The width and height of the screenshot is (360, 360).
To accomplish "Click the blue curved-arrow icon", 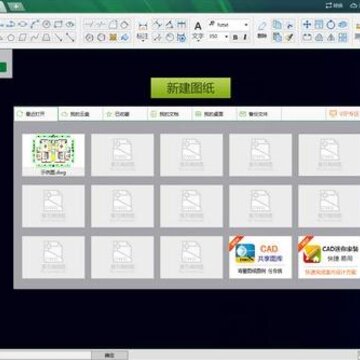I will 125,37.
